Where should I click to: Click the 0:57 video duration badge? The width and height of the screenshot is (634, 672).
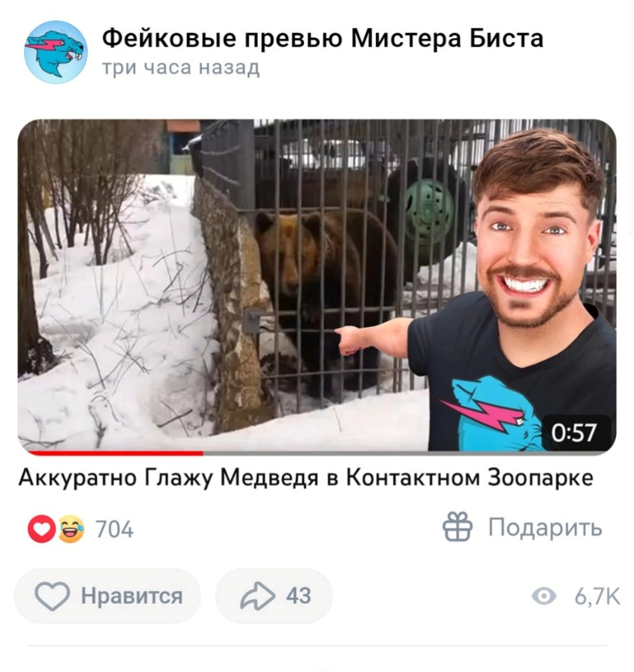pyautogui.click(x=574, y=432)
